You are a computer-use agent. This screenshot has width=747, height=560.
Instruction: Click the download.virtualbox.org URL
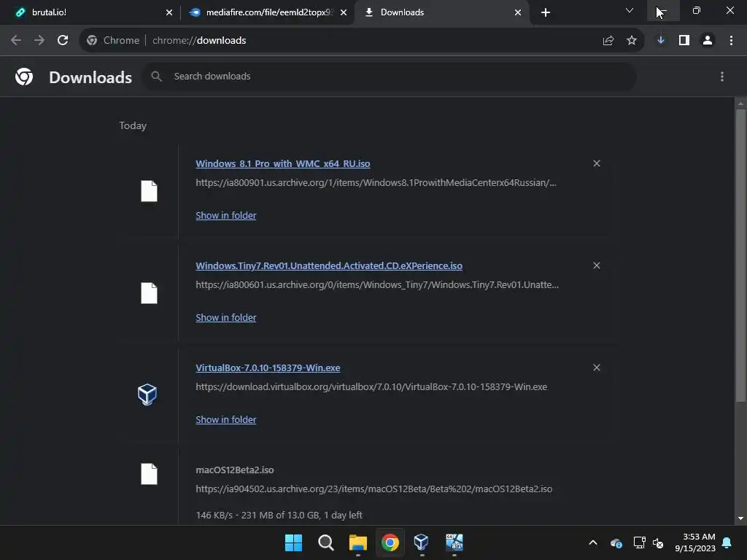371,387
